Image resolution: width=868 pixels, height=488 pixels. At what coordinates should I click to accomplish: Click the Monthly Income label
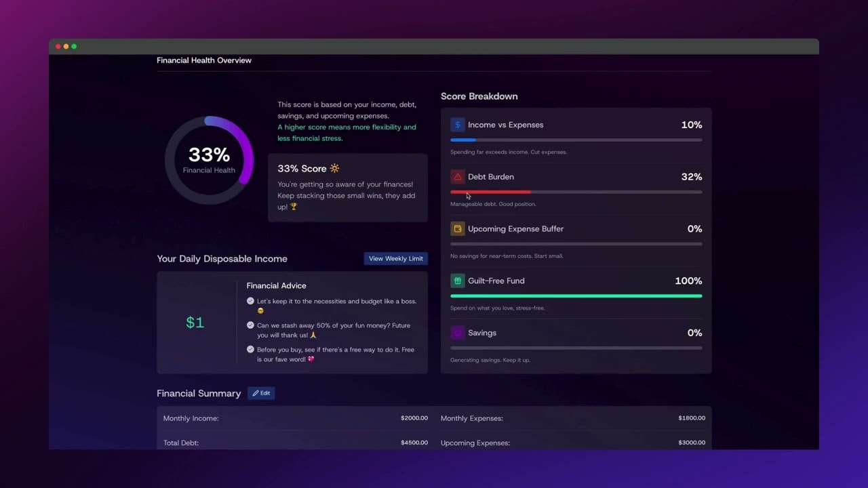pos(191,418)
